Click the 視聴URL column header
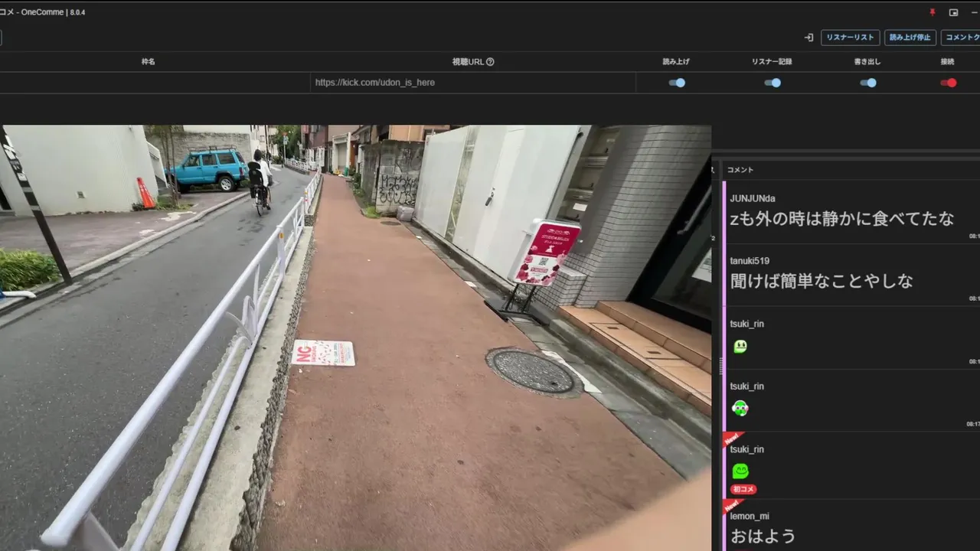The height and width of the screenshot is (551, 980). point(468,62)
